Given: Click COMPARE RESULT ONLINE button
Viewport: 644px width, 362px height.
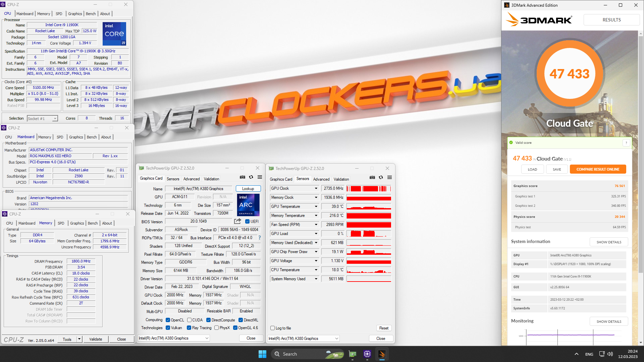Looking at the screenshot, I should click(598, 169).
